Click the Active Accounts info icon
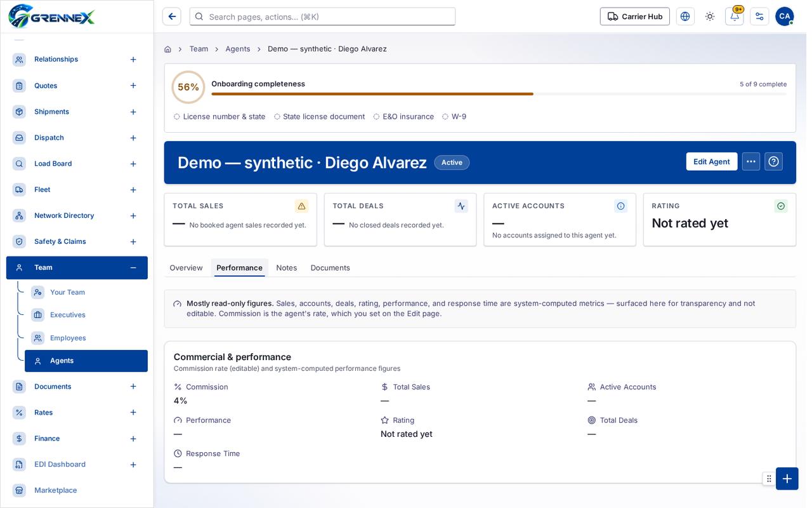812x508 pixels. 621,206
